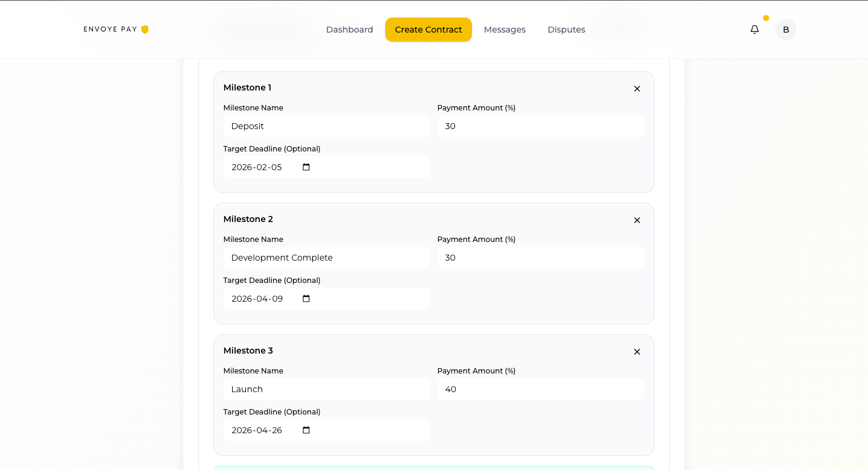Remove the Development Complete milestone via X
Screen dimensions: 868x470
click(637, 220)
